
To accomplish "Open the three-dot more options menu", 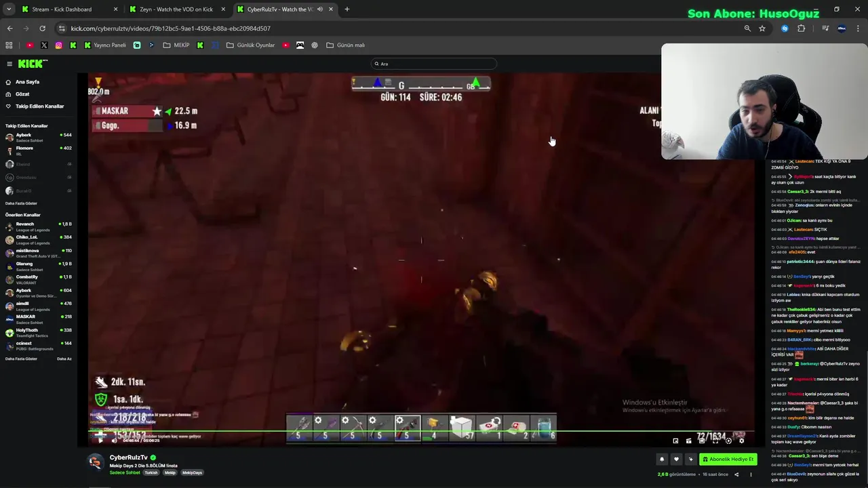I will (x=751, y=474).
